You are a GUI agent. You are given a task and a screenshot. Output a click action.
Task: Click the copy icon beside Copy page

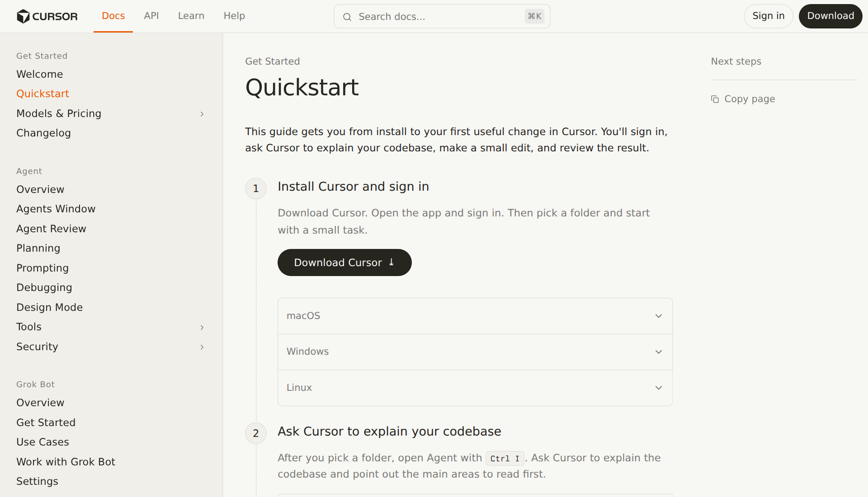pyautogui.click(x=715, y=99)
